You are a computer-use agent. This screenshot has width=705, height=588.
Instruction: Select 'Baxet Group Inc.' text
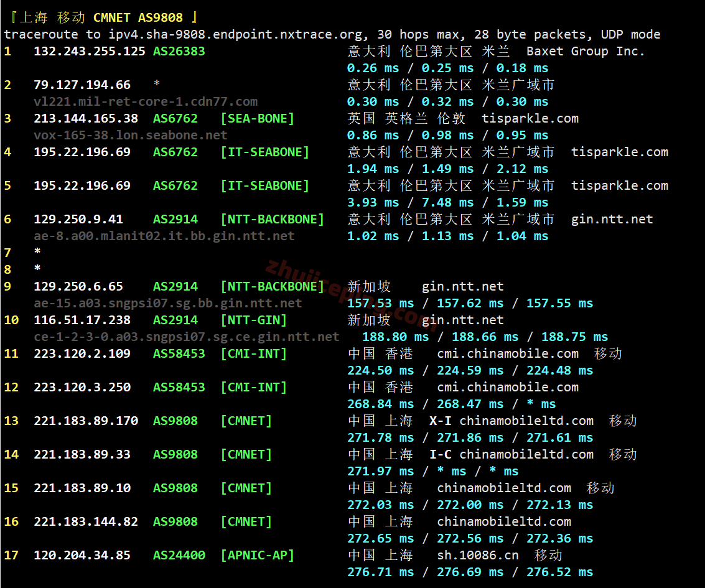586,51
